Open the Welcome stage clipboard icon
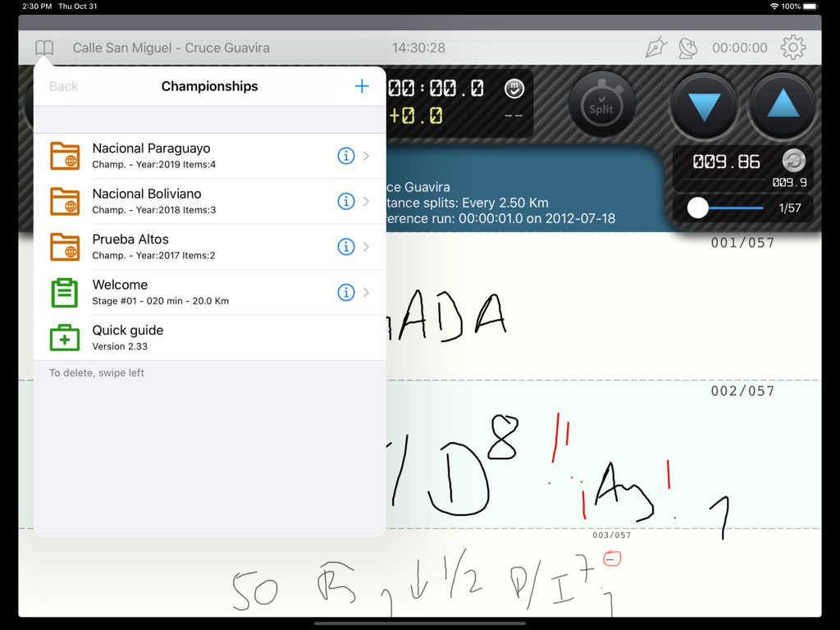The image size is (840, 630). 64,292
